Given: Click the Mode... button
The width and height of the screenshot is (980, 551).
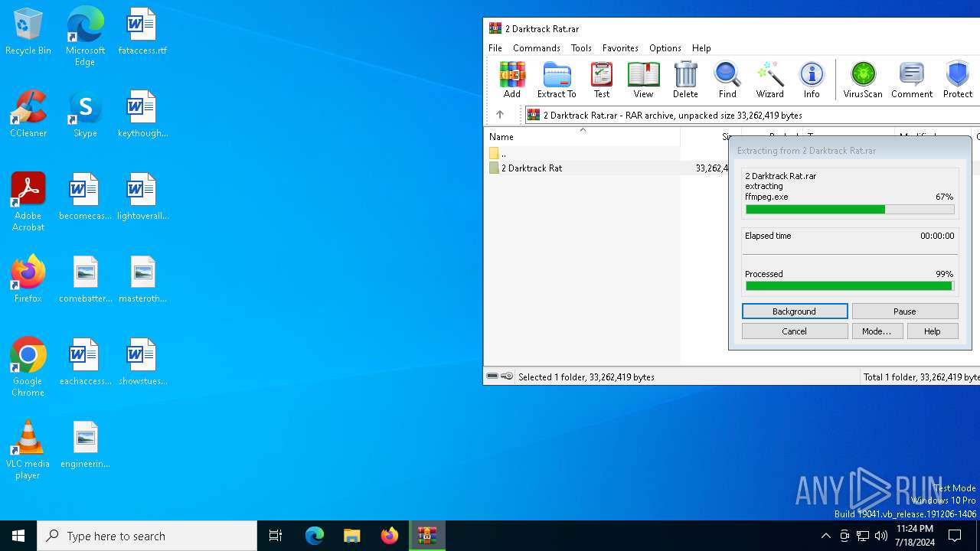Looking at the screenshot, I should pyautogui.click(x=877, y=331).
